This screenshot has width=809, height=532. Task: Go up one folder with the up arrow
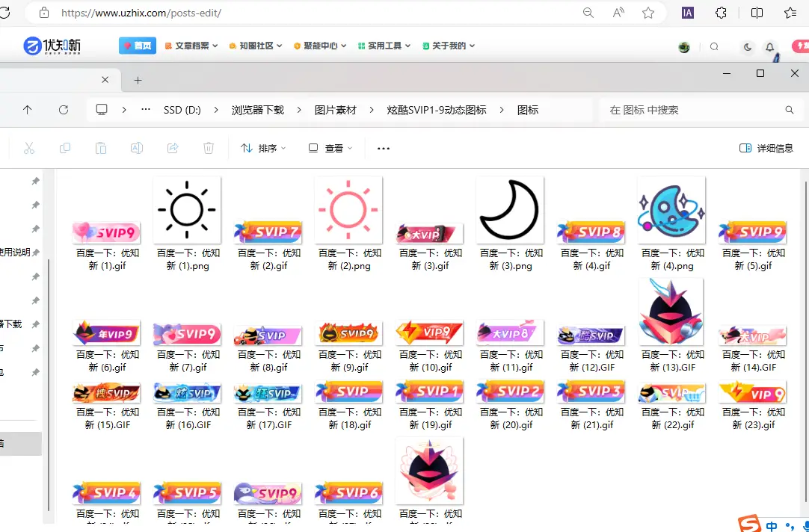coord(28,110)
